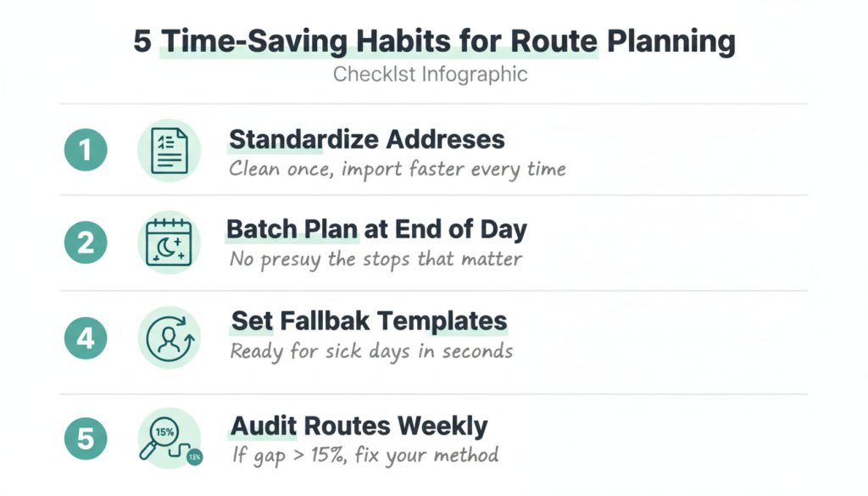Click "Clean once, import faster every time" text
This screenshot has width=868, height=496.
coord(397,169)
